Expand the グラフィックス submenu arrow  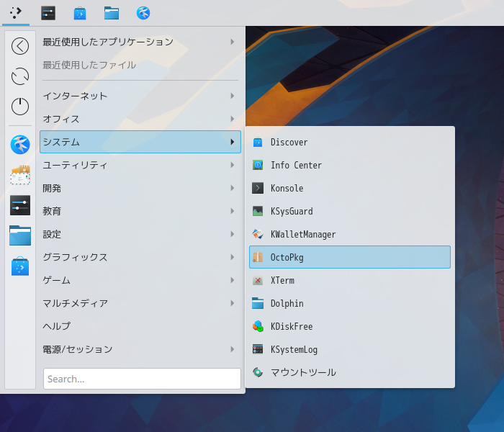pyautogui.click(x=232, y=257)
